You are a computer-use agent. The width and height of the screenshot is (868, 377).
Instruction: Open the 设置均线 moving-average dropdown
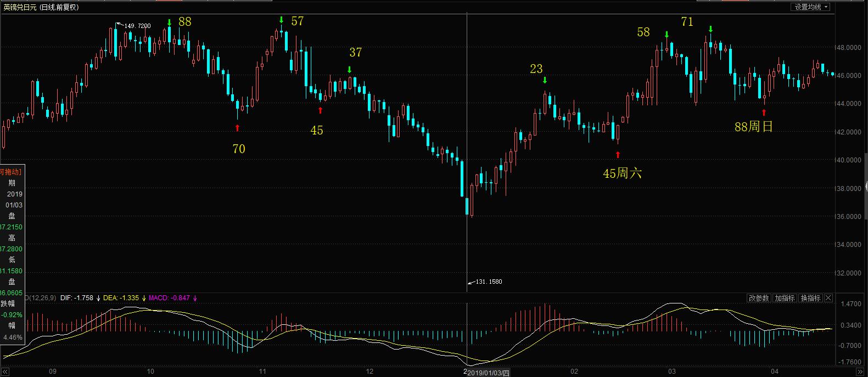pyautogui.click(x=810, y=7)
